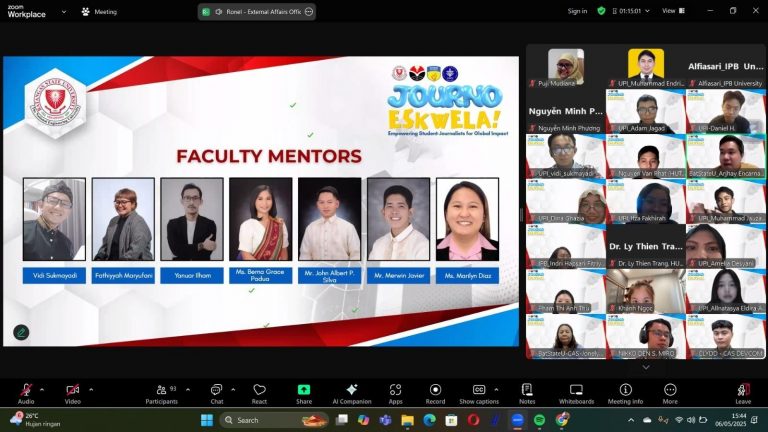Select UPI_Adam Jagad's video tile
The image size is (768, 432).
pos(646,112)
